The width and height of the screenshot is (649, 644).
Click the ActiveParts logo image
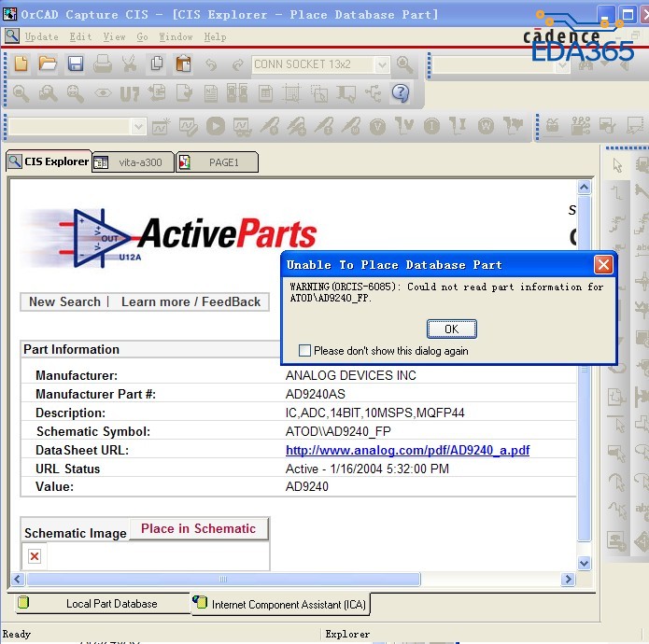[170, 237]
